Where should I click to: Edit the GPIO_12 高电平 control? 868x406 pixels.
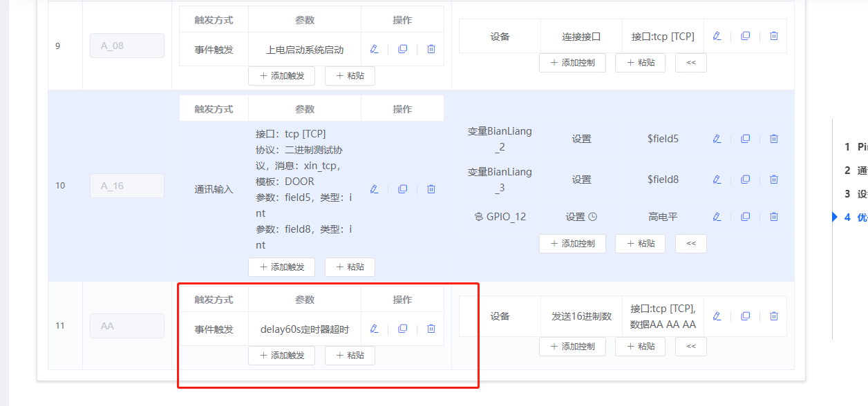[x=717, y=216]
